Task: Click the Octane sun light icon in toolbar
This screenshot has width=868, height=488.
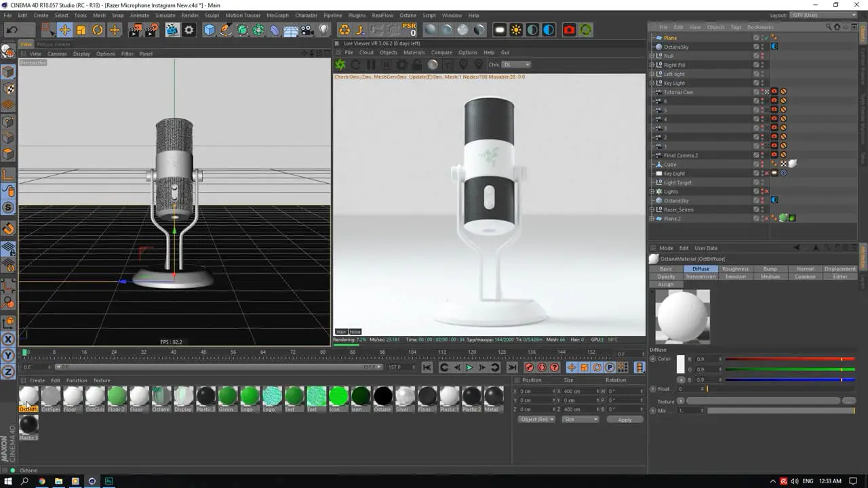Action: pyautogui.click(x=516, y=30)
